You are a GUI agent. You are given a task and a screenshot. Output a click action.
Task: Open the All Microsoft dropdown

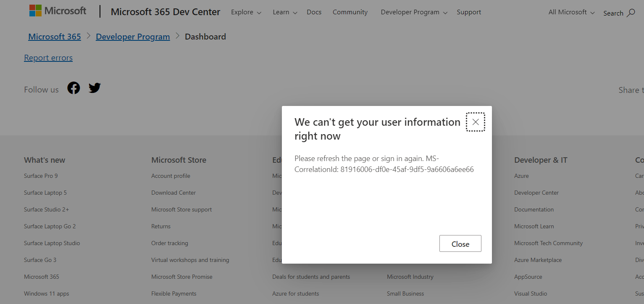coord(572,12)
